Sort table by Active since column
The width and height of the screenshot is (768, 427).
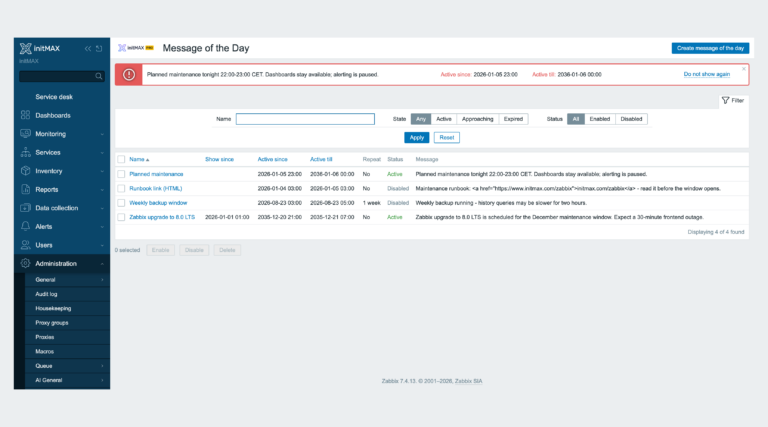[x=272, y=159]
